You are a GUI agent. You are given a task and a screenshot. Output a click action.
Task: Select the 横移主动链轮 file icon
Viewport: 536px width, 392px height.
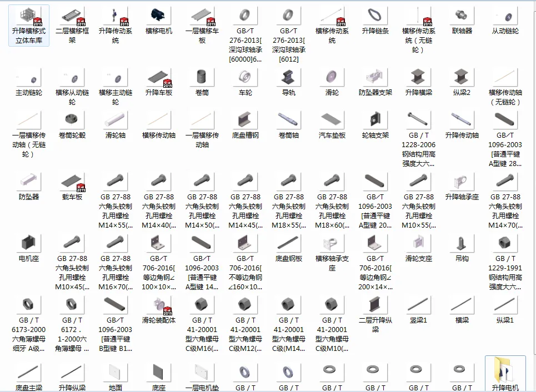click(x=116, y=78)
